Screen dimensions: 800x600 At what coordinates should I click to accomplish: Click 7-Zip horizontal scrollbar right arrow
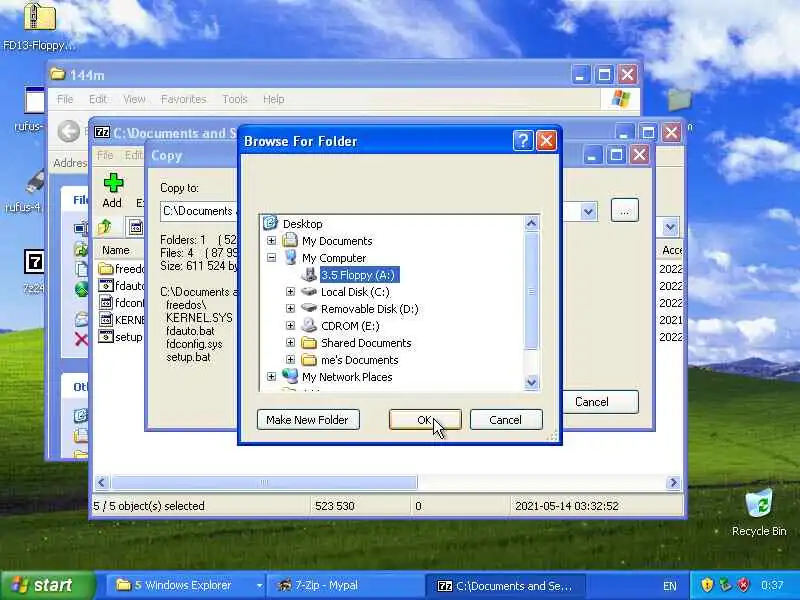pyautogui.click(x=673, y=482)
